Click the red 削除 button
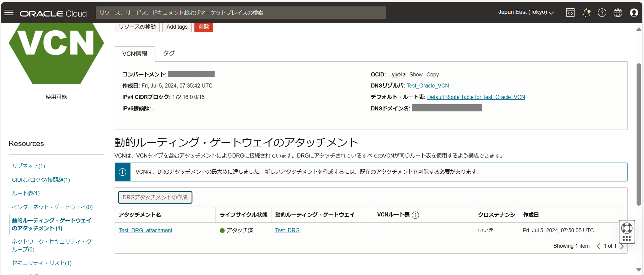This screenshot has width=644, height=275. pos(204,27)
